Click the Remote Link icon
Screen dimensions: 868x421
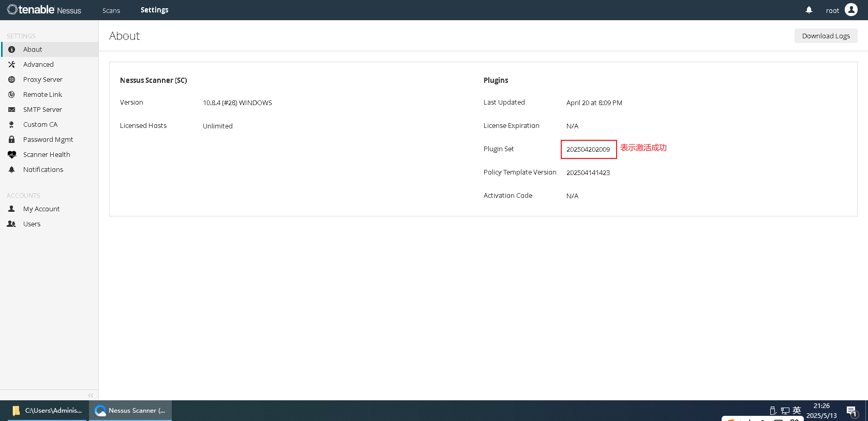tap(11, 95)
